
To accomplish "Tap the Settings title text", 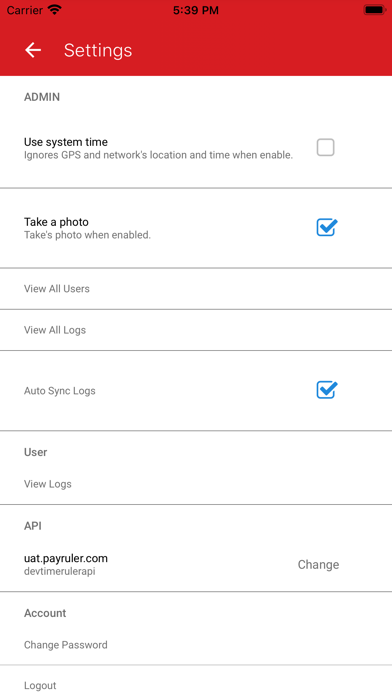I will (x=98, y=50).
